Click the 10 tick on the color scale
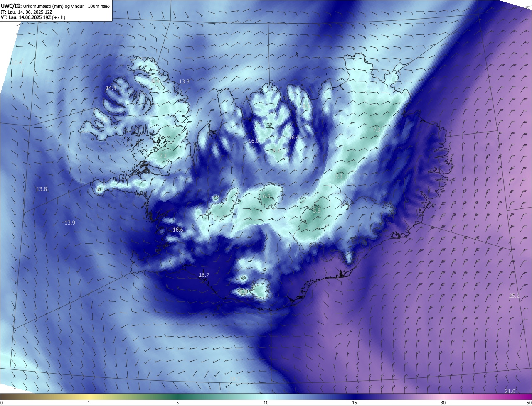Image resolution: width=532 pixels, height=406 pixels. click(266, 403)
